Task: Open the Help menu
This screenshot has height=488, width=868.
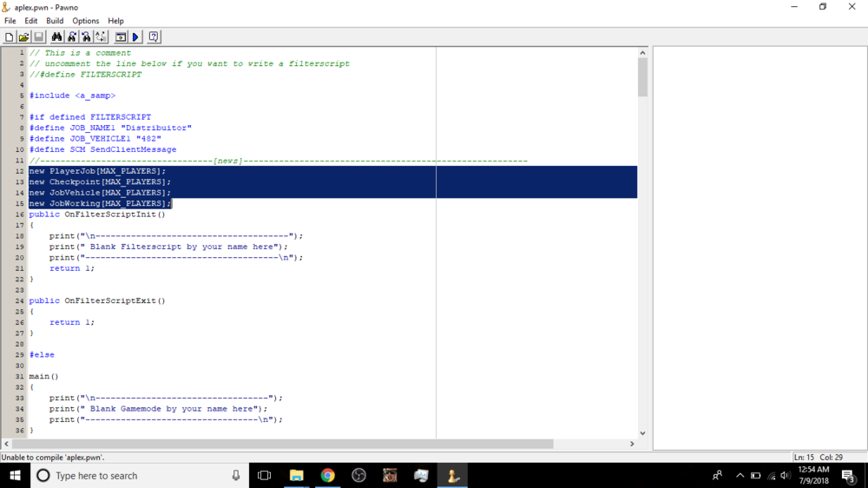Action: point(115,21)
